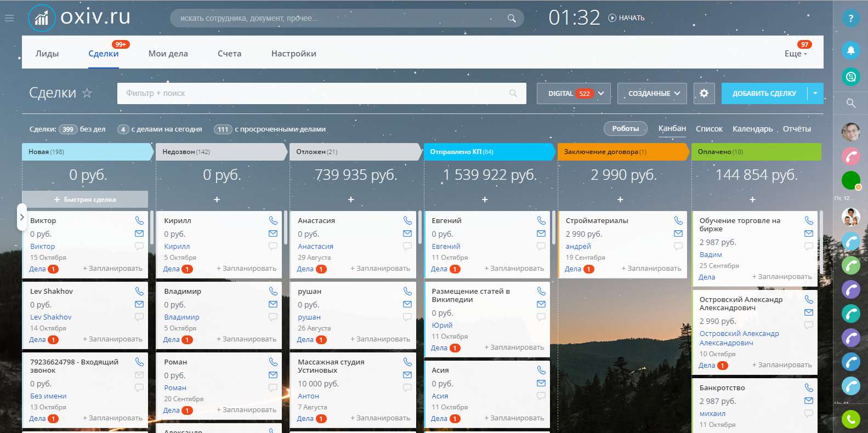Screen dimensions: 868x433
Task: Open the notifications bell in the sidebar
Action: pos(850,50)
